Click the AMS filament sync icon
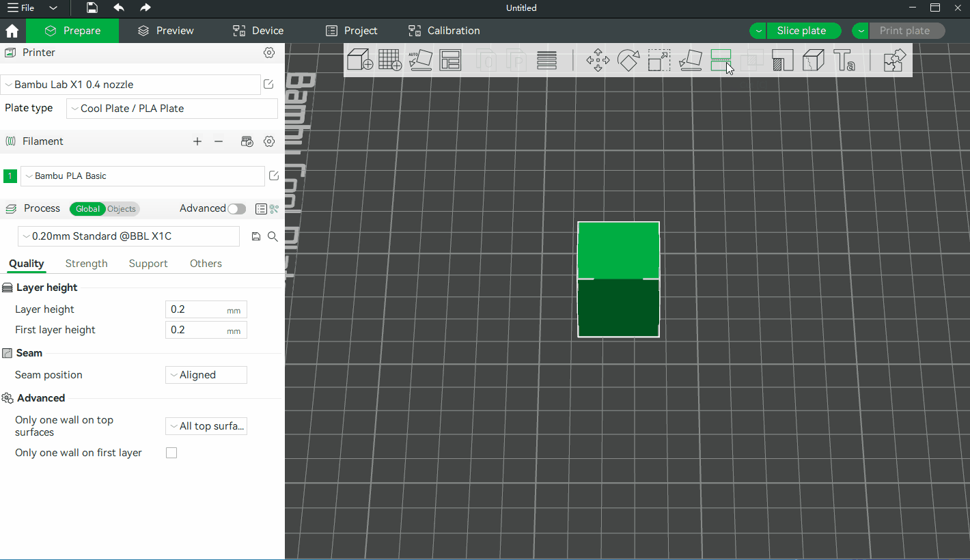Image resolution: width=970 pixels, height=560 pixels. click(247, 141)
